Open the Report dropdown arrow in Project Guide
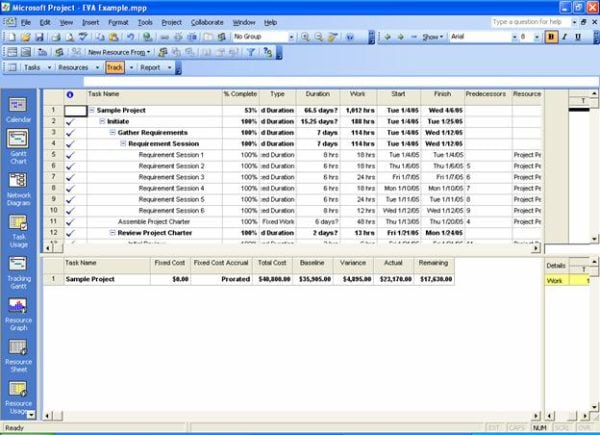This screenshot has width=600, height=435. pyautogui.click(x=170, y=68)
